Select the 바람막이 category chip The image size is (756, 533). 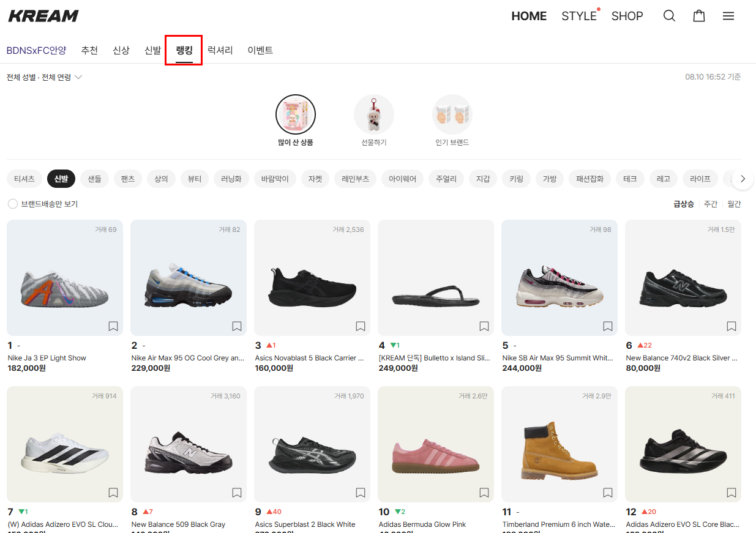coord(275,179)
